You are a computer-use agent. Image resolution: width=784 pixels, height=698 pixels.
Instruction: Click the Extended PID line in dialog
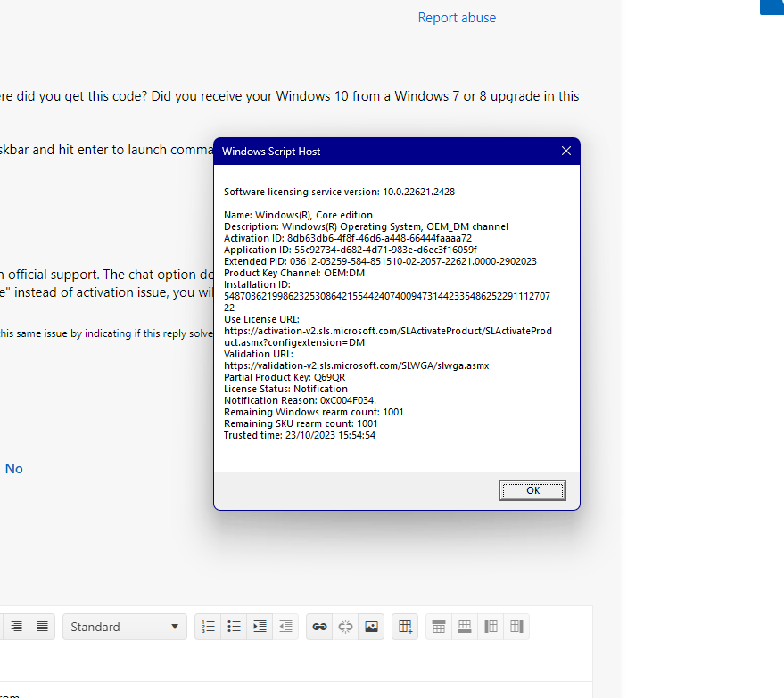(380, 261)
